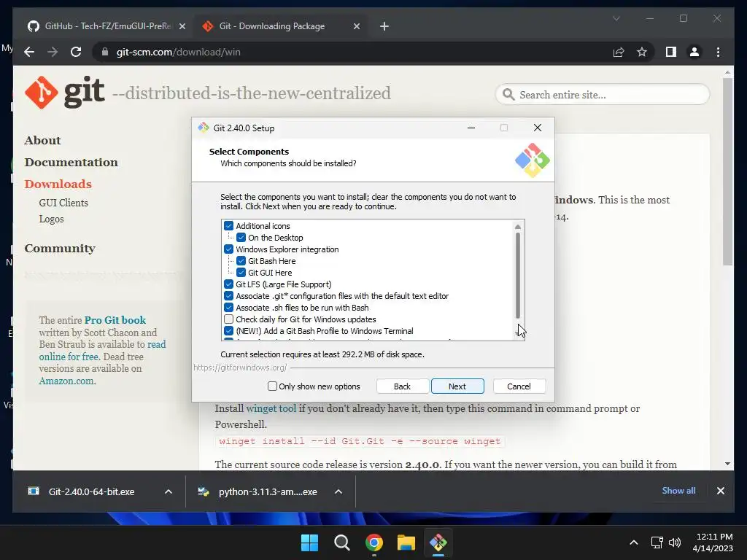Image resolution: width=747 pixels, height=560 pixels.
Task: Close the Git Downloading Package tab
Action: (356, 26)
